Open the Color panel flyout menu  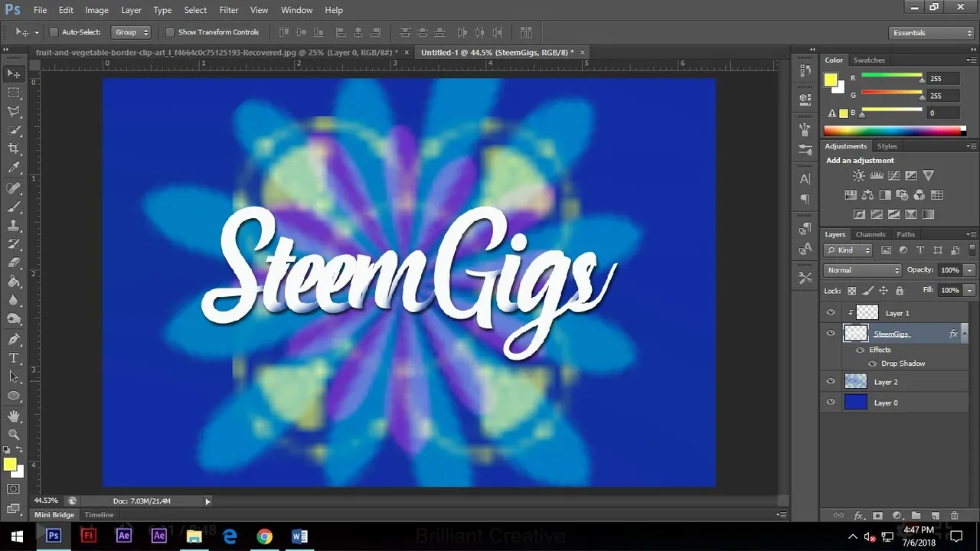tap(971, 60)
